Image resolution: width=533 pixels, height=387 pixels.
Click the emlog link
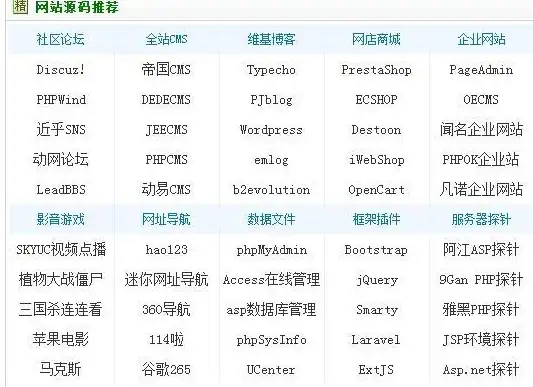[x=271, y=160]
